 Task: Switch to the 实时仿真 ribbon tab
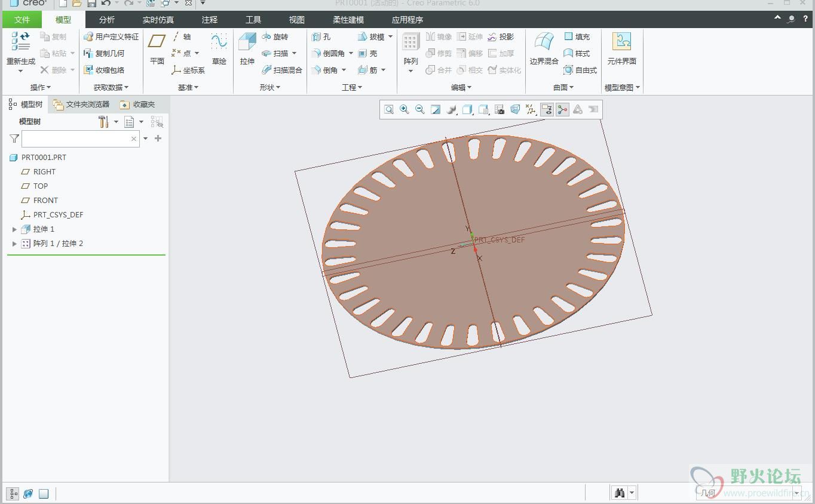[158, 20]
